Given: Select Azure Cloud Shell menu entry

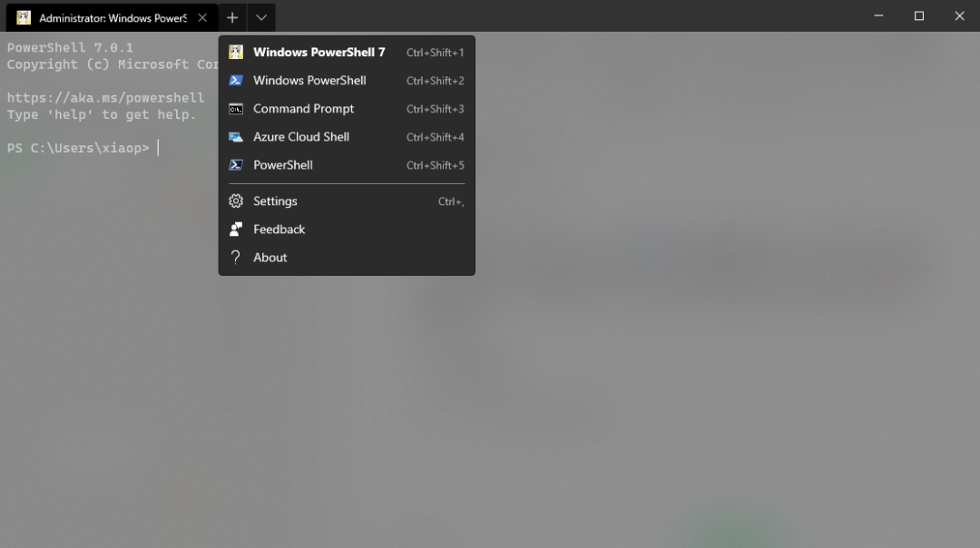Looking at the screenshot, I should (x=347, y=137).
